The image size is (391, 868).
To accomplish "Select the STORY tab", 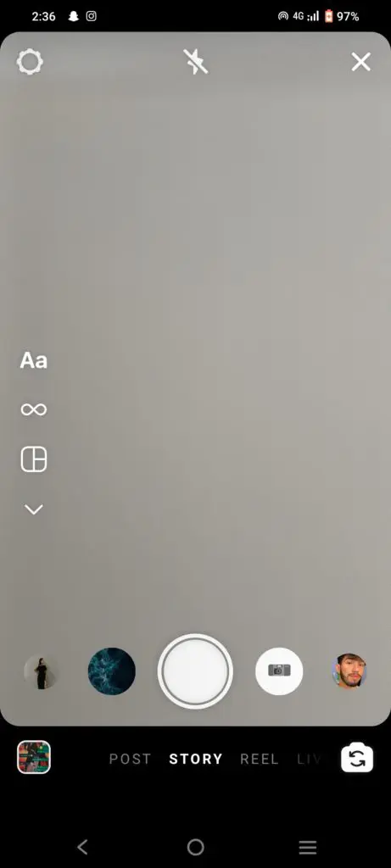I will click(196, 759).
